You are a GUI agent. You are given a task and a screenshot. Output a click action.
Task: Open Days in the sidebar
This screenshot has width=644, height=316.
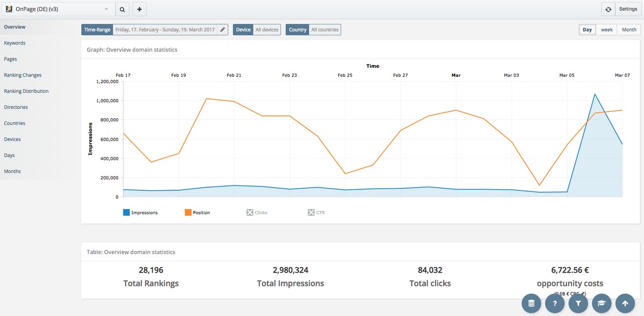(x=9, y=155)
